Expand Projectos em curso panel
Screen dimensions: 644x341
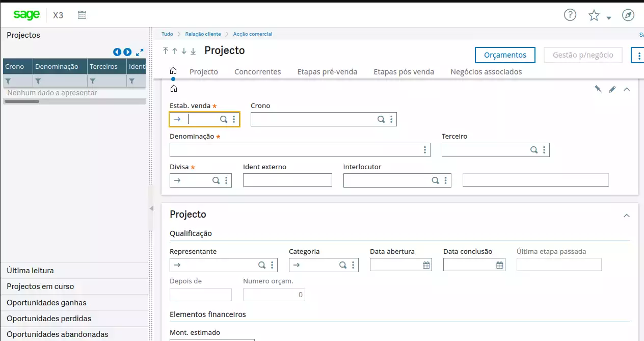click(40, 286)
